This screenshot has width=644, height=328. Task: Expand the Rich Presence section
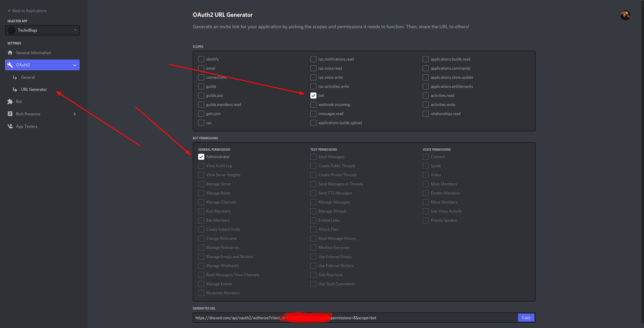[x=74, y=114]
